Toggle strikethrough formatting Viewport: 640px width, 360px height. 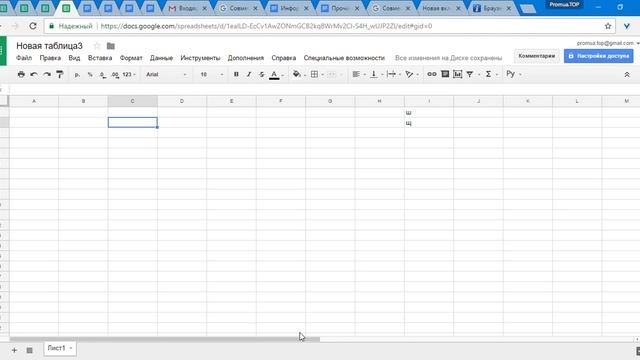(262, 74)
